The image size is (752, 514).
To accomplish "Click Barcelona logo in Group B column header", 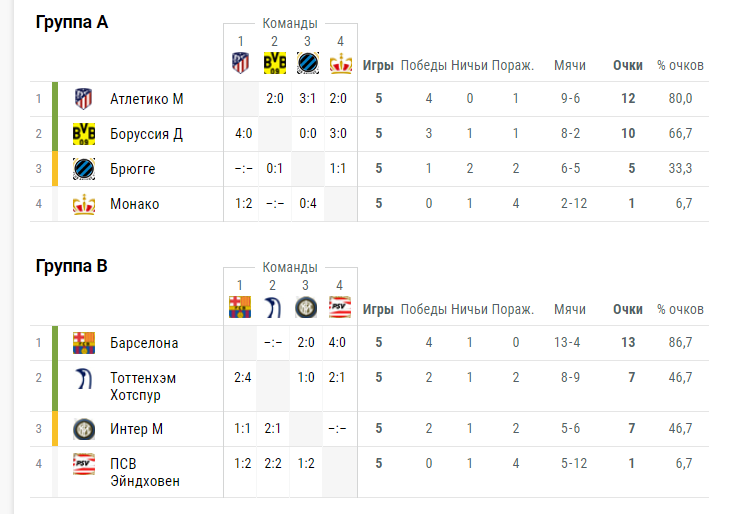I will click(240, 307).
